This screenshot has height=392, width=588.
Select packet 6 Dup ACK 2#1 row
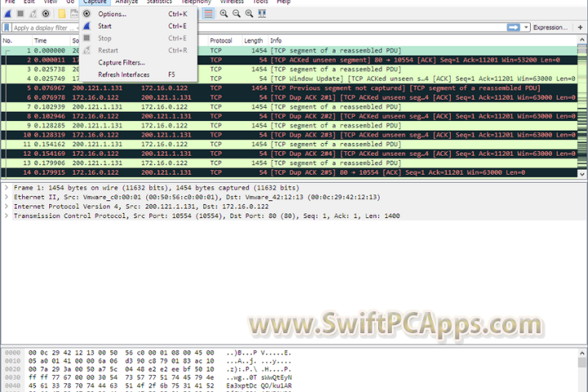click(289, 97)
